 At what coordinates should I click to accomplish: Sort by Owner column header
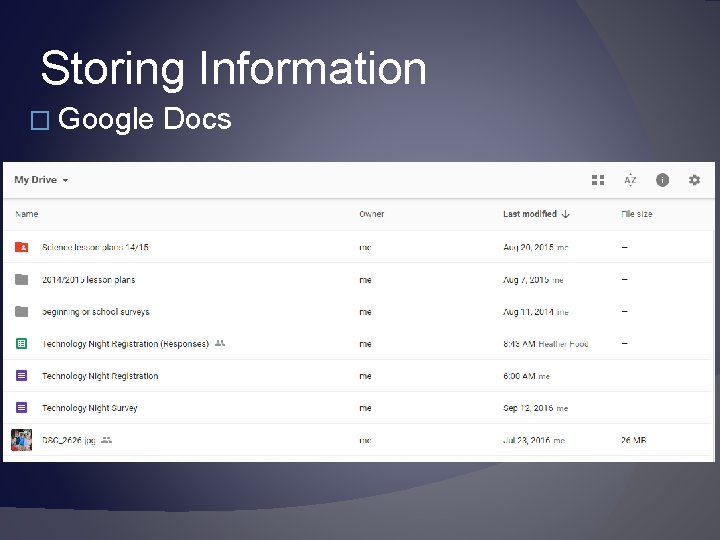coord(371,214)
